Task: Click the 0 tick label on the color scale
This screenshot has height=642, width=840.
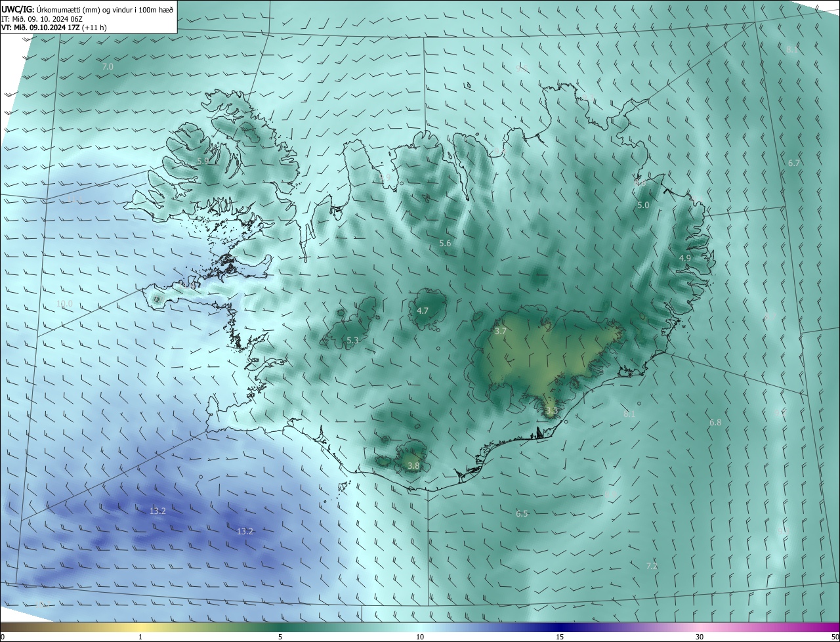Action: coord(3,637)
